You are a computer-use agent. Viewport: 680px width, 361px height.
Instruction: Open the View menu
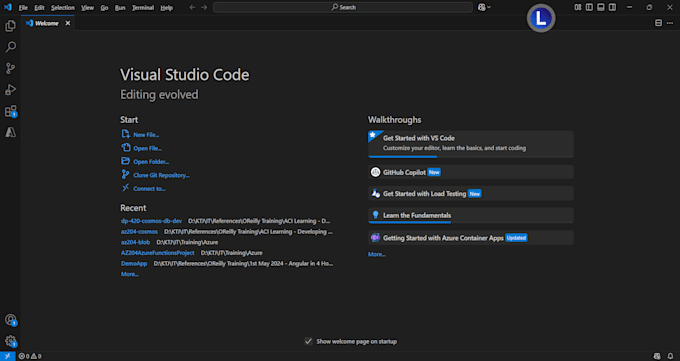tap(87, 8)
